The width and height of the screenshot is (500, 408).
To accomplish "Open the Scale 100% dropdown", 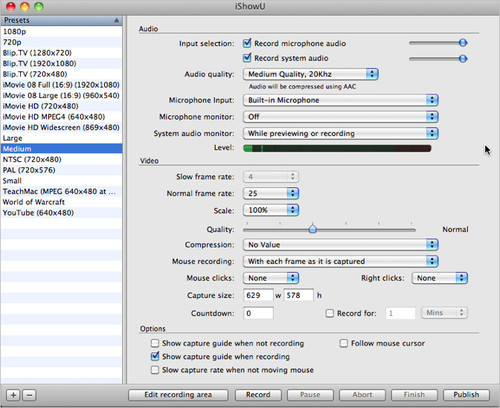I will click(271, 210).
